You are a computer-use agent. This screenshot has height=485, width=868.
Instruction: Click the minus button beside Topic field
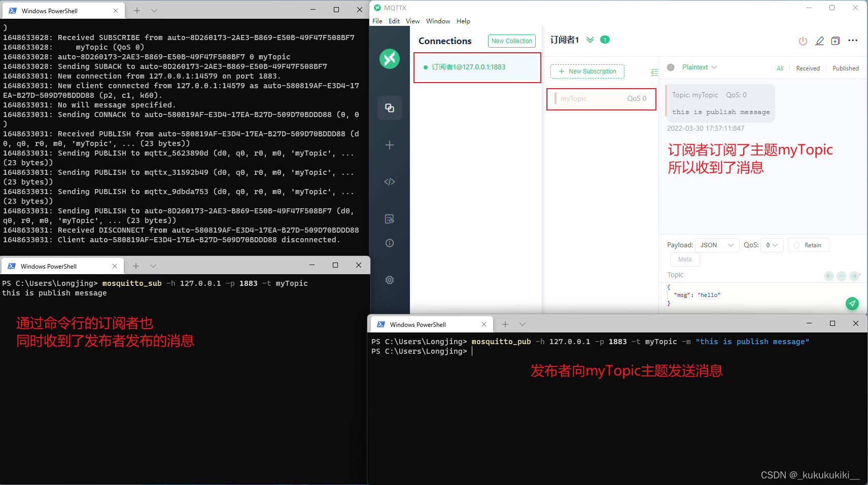coord(842,276)
